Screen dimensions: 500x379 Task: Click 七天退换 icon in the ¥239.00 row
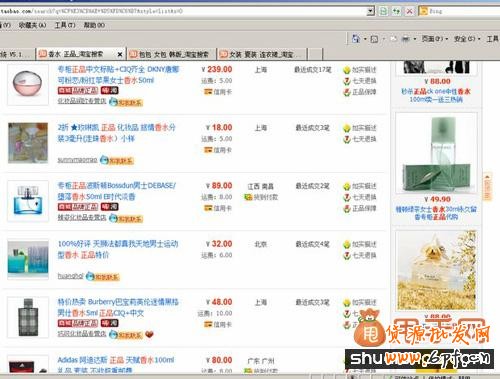(347, 81)
